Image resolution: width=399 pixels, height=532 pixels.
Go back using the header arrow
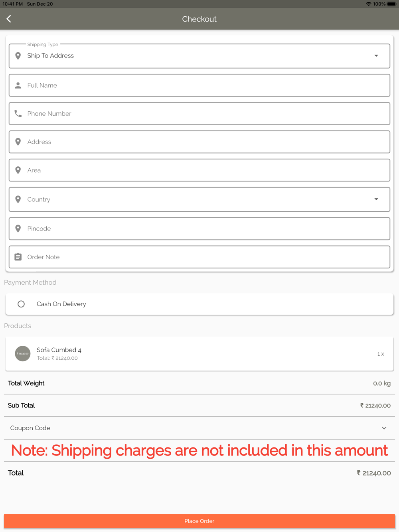coord(9,19)
